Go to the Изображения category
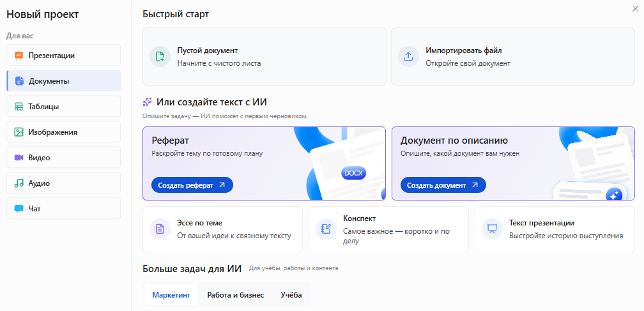644x311 pixels. pyautogui.click(x=64, y=132)
